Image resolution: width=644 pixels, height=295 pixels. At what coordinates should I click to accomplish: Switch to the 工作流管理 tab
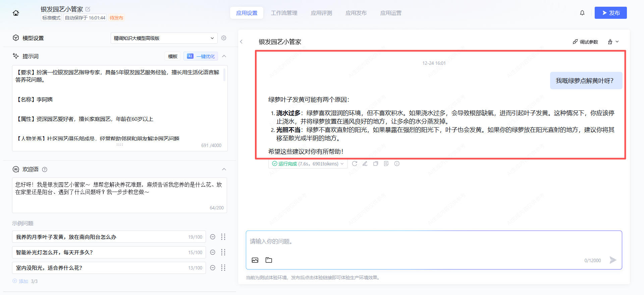284,13
